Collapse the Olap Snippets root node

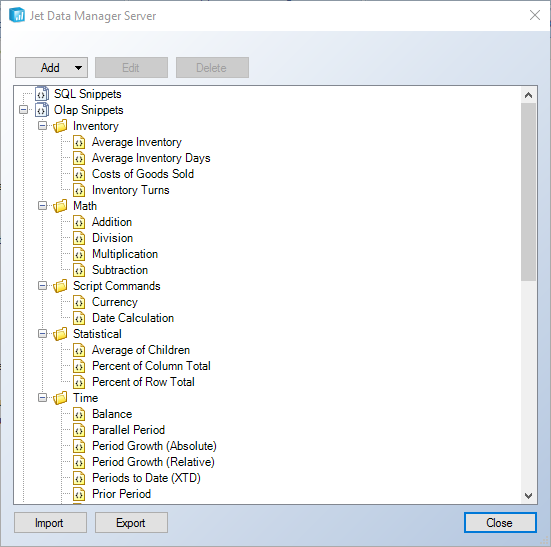(x=23, y=110)
